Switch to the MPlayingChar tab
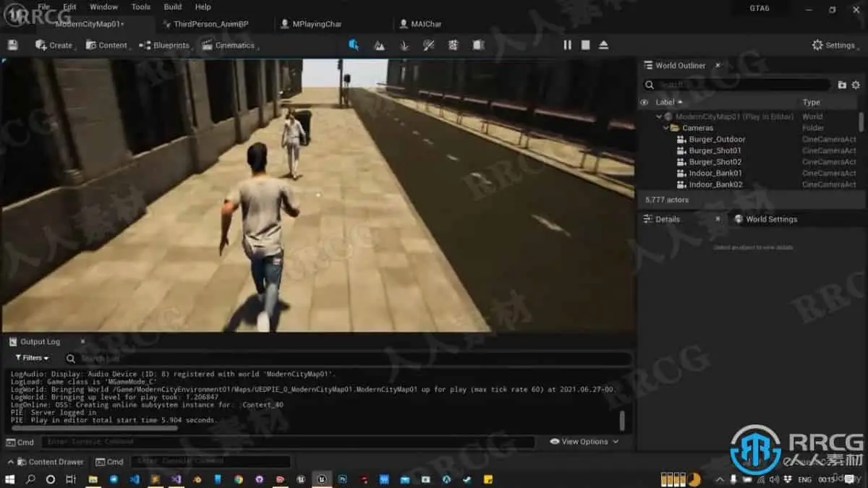This screenshot has width=868, height=488. (317, 24)
